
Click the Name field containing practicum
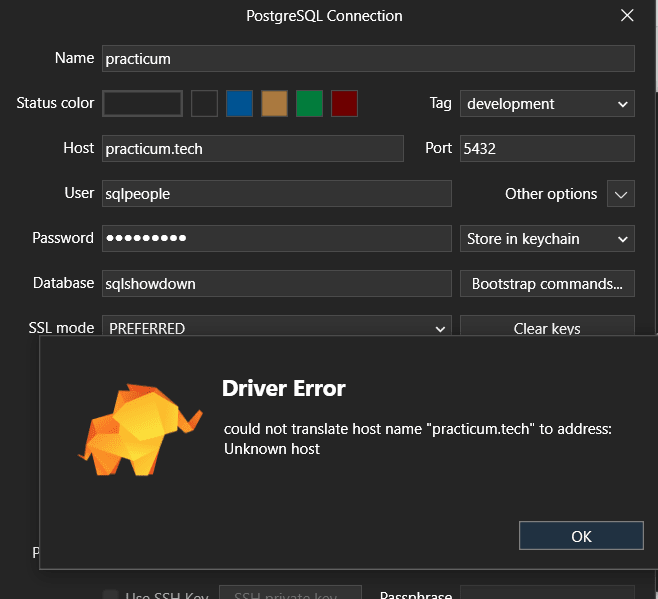[x=368, y=58]
